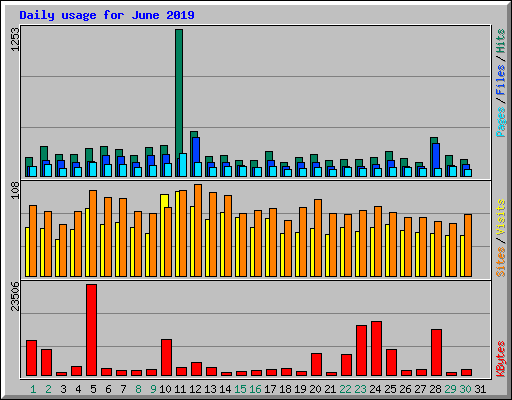Image resolution: width=512 pixels, height=400 pixels.
Task: Click day label 5 on the x-axis
Action: 93,389
